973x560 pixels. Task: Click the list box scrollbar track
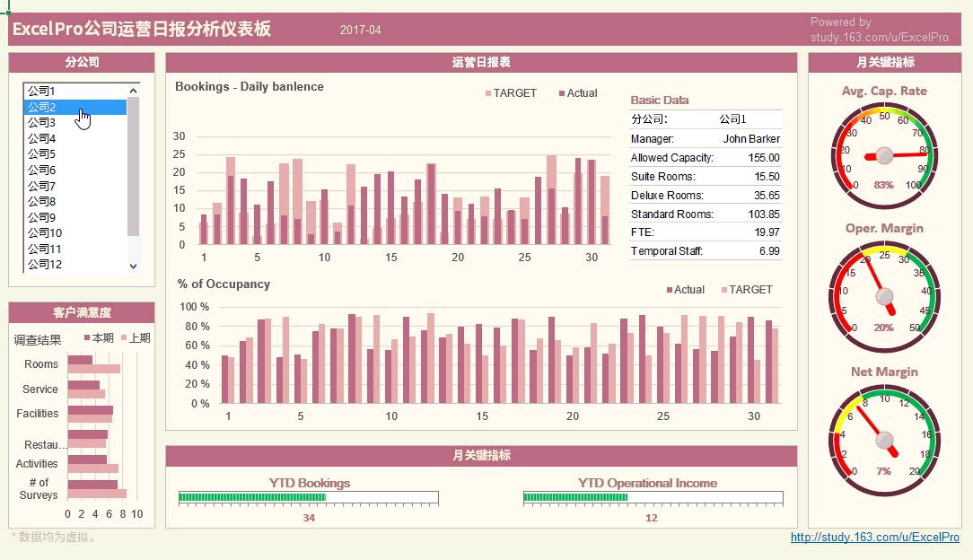point(134,179)
